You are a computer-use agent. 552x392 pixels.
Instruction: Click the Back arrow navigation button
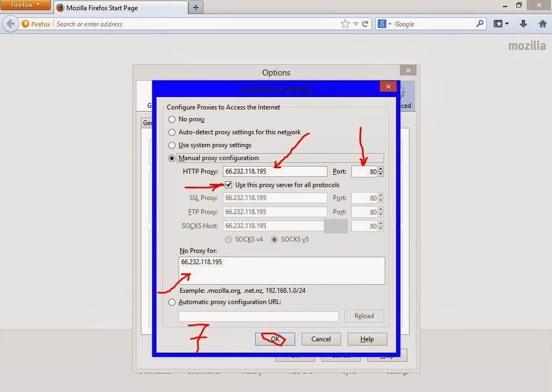[x=10, y=24]
